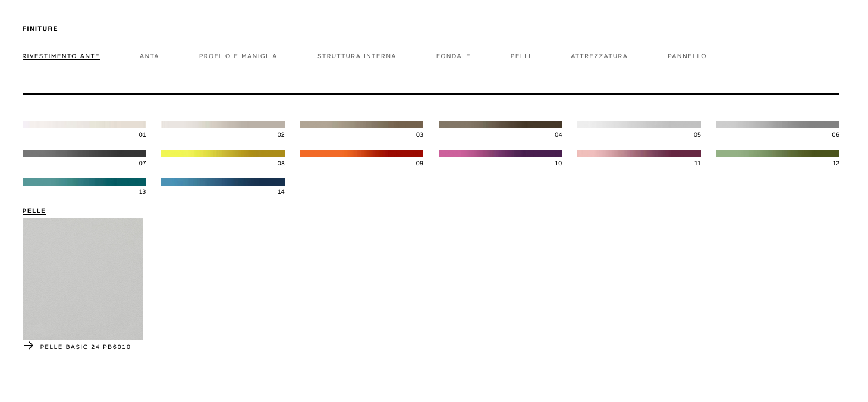The height and width of the screenshot is (402, 868).
Task: Select the cream color swatch 01
Action: [84, 125]
